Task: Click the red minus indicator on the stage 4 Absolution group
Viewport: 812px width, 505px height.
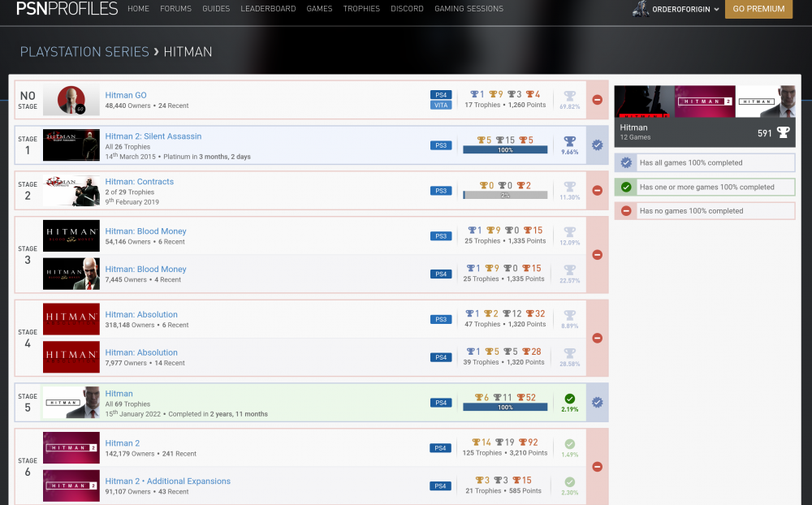Action: pyautogui.click(x=597, y=338)
